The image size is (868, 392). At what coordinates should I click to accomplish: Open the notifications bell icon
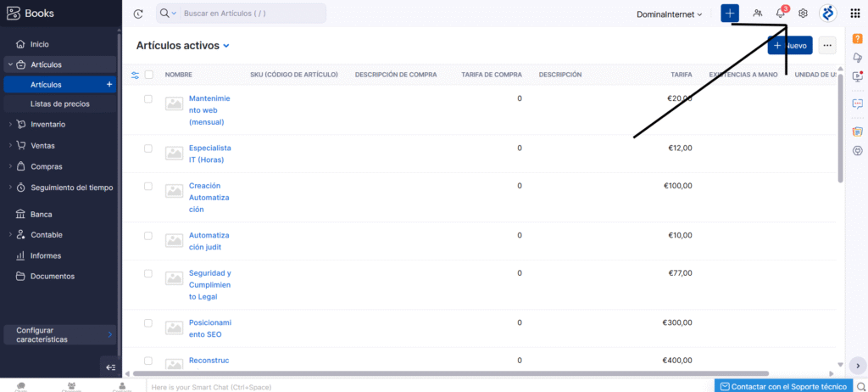tap(780, 14)
